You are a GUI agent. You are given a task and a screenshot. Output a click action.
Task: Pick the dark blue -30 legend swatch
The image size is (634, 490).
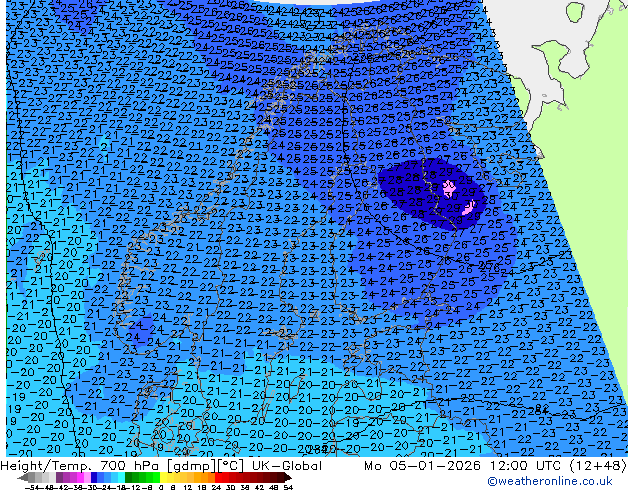94,477
